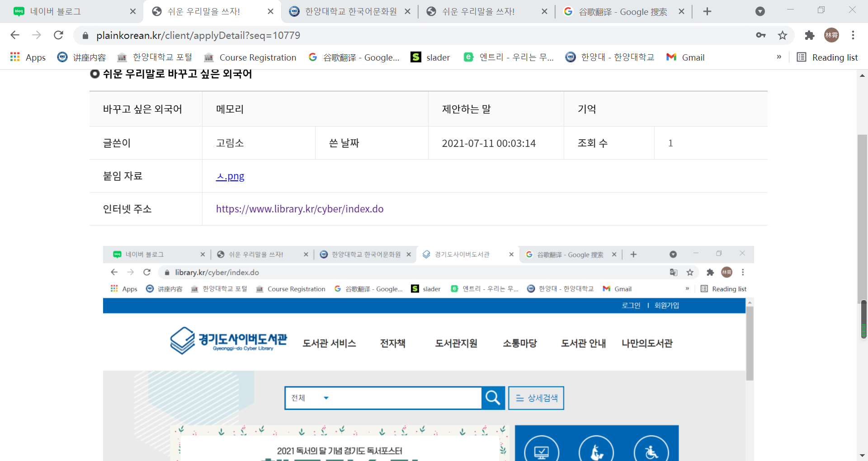Bookmark this page with the star icon
The height and width of the screenshot is (461, 868).
[x=783, y=35]
